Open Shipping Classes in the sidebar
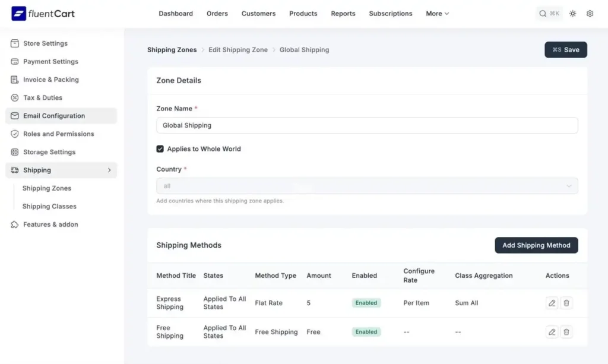 49,207
